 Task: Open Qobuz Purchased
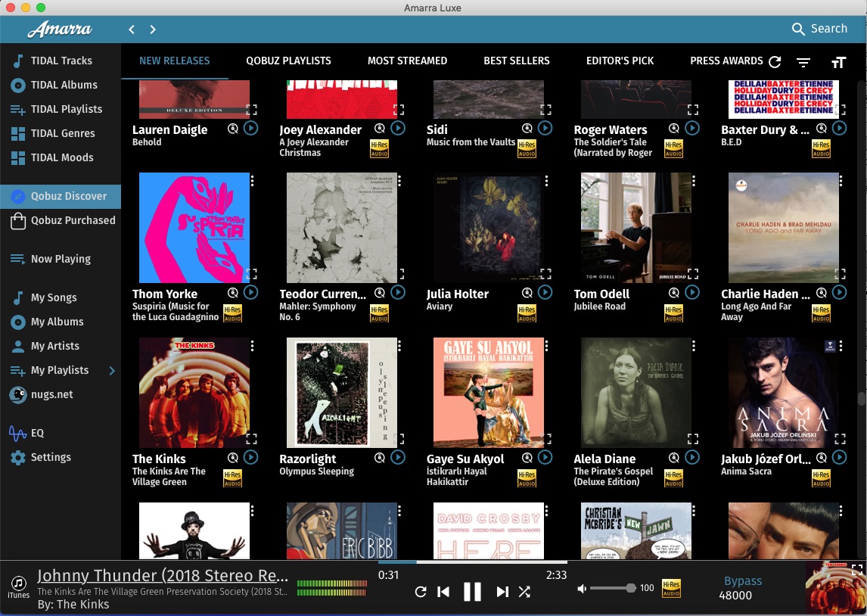pyautogui.click(x=61, y=221)
